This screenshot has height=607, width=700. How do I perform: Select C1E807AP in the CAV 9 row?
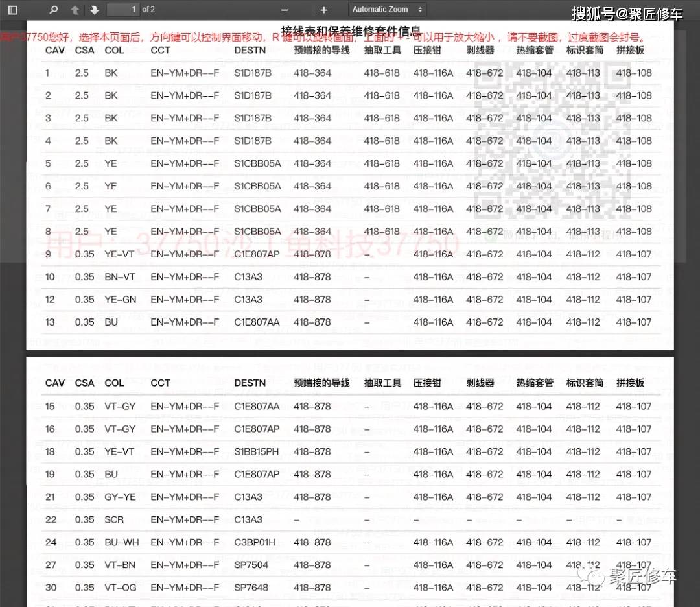[257, 254]
